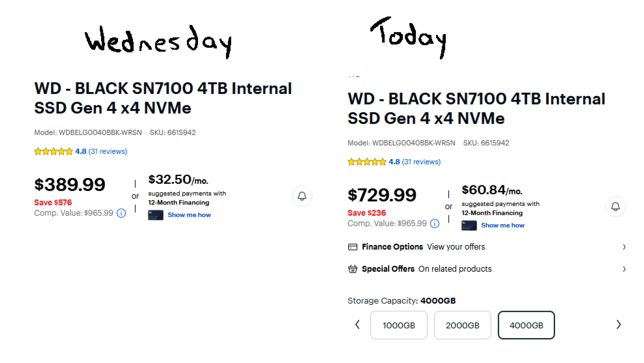The height and width of the screenshot is (363, 644).
Task: Open Comp. Value info icon beside $729.99 price
Action: tap(435, 224)
